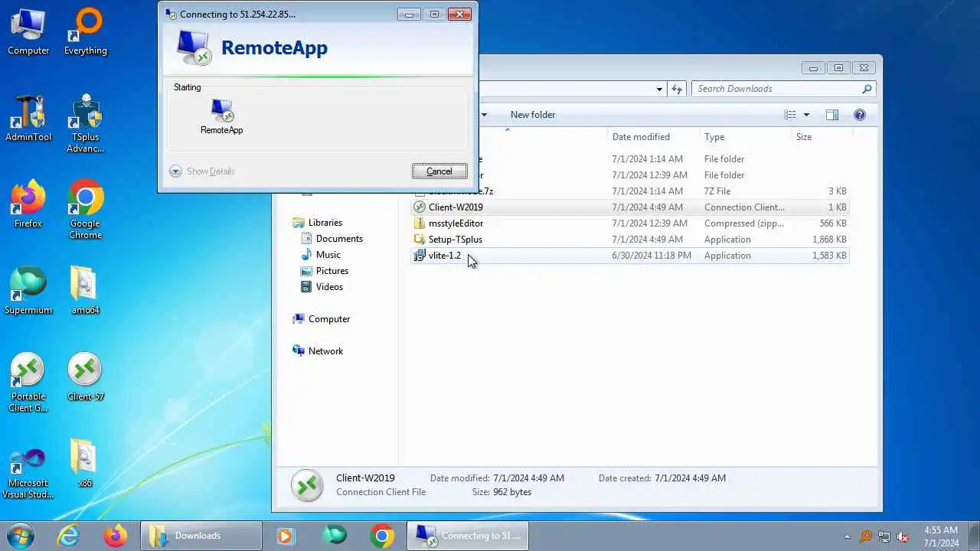Image resolution: width=980 pixels, height=551 pixels.
Task: Click the network tray icon
Action: pos(884,536)
